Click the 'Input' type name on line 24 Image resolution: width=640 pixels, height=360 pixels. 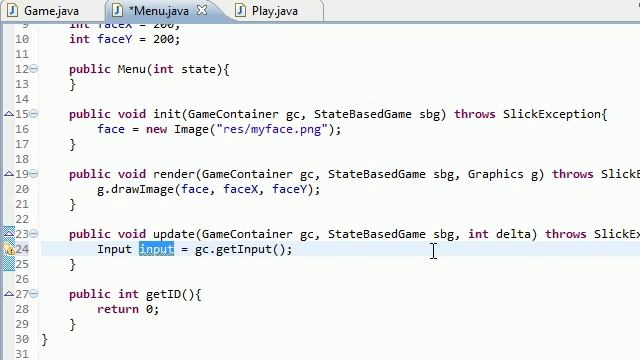click(x=114, y=249)
